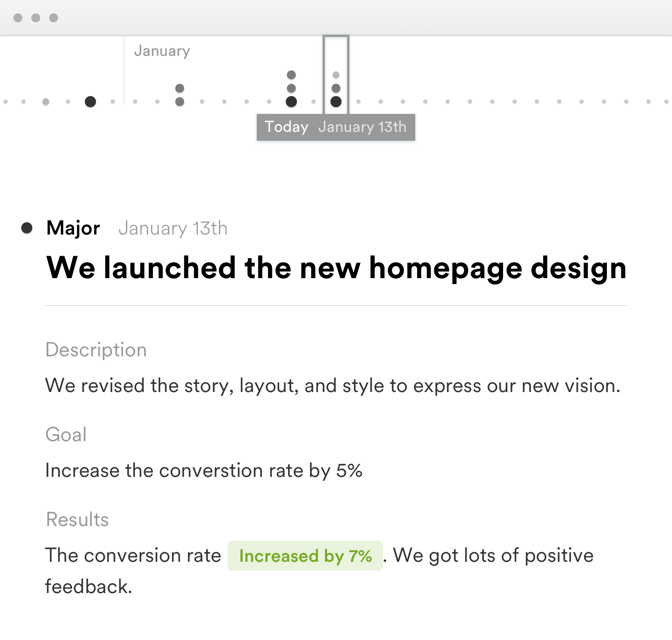Click the dark major dot in today's column
This screenshot has height=640, width=672.
point(336,102)
